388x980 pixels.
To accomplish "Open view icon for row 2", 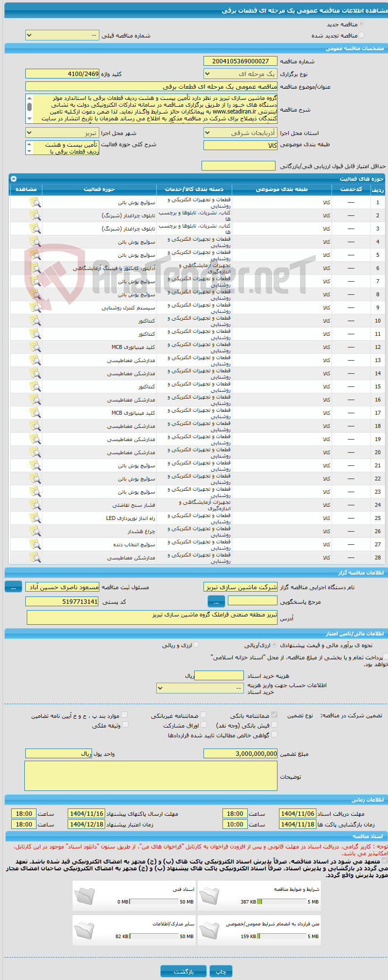I will tap(35, 215).
